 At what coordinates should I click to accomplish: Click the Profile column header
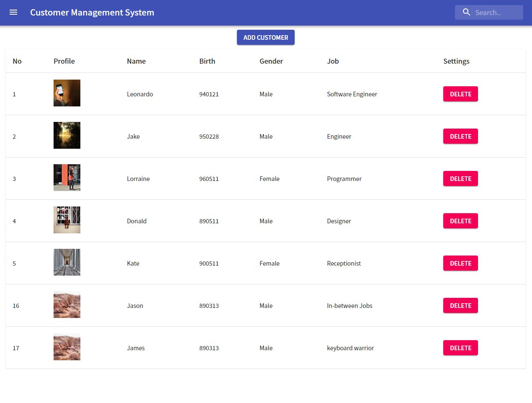coord(64,61)
